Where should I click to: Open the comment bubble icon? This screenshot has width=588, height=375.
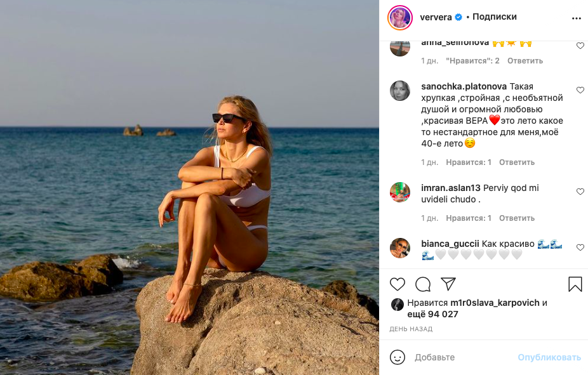(x=423, y=284)
